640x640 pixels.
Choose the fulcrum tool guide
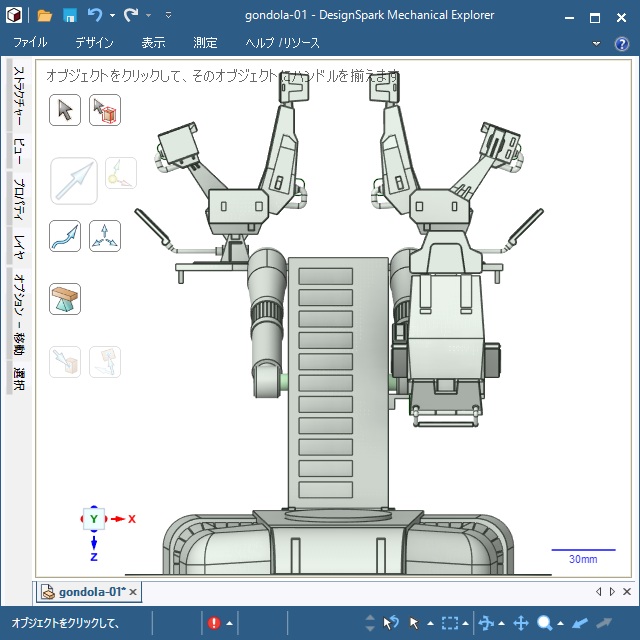[x=65, y=299]
